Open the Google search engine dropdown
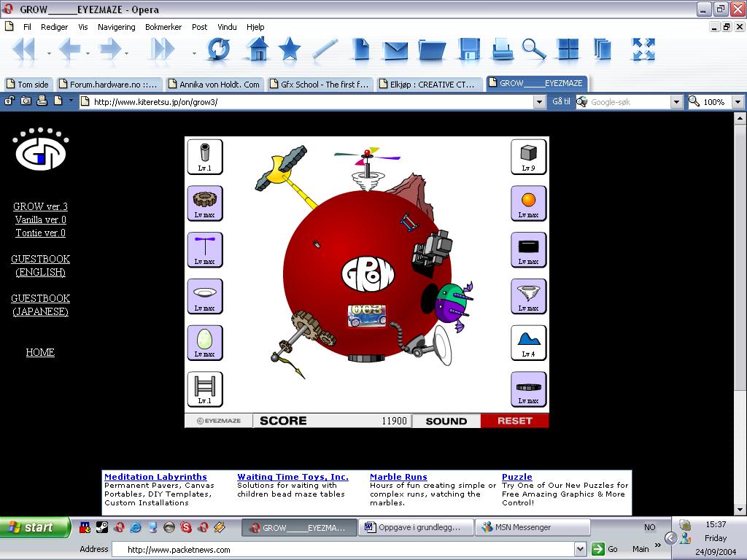The width and height of the screenshot is (747, 560). point(676,102)
